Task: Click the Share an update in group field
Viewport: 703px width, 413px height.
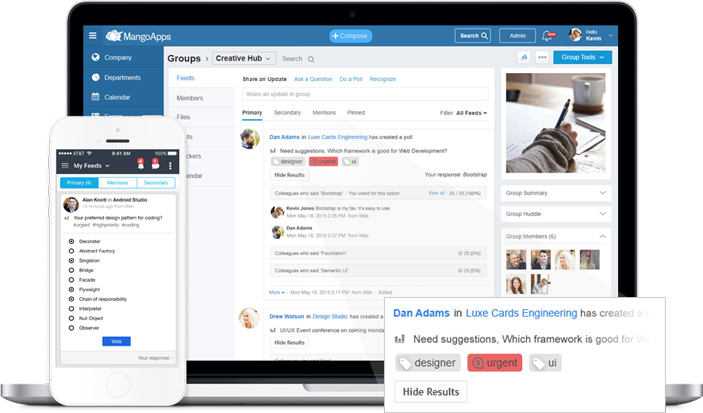Action: [365, 94]
